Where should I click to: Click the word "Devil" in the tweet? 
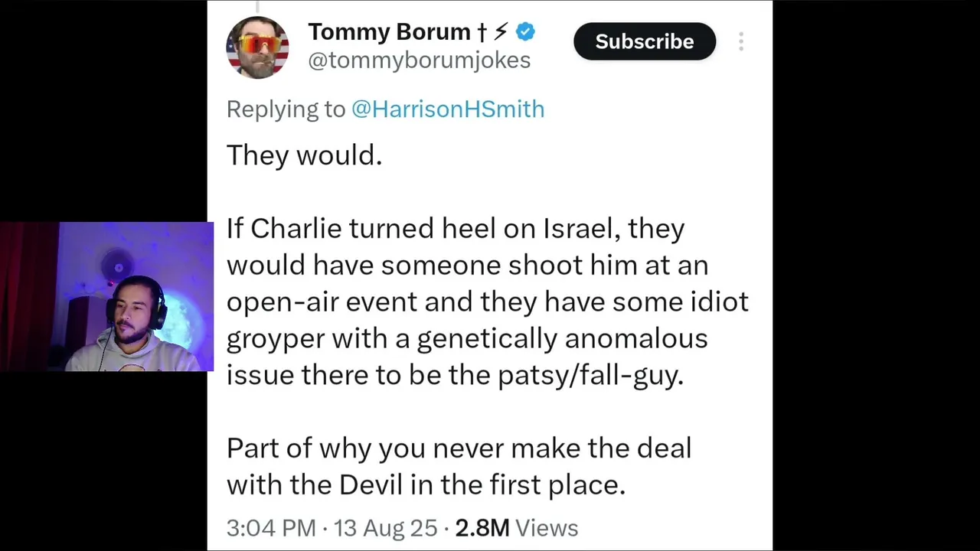coord(370,485)
